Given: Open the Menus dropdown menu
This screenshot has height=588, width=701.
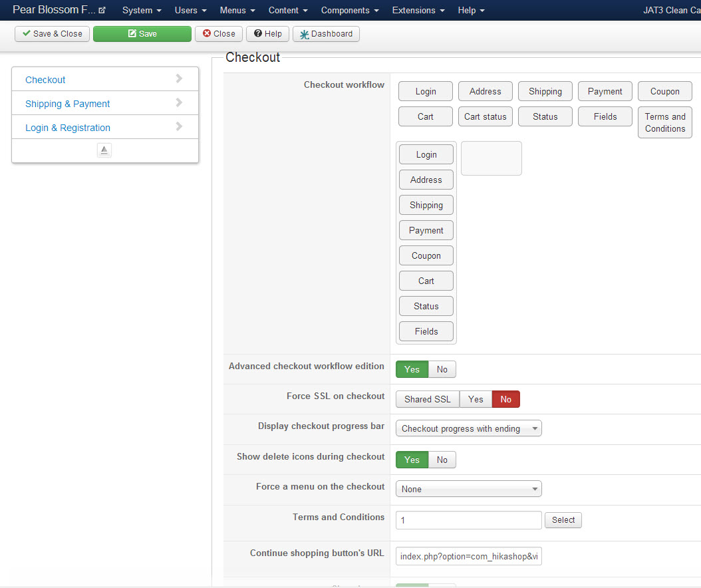Looking at the screenshot, I should (237, 10).
